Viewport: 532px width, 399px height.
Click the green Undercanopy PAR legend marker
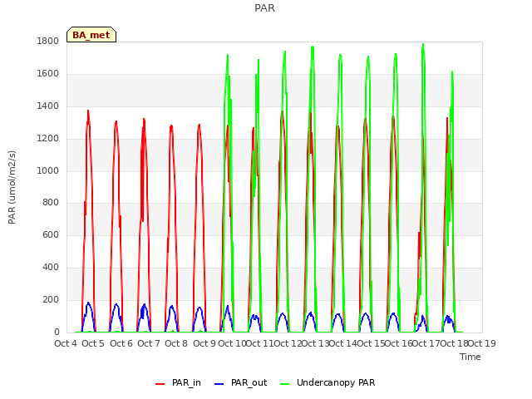coord(284,384)
